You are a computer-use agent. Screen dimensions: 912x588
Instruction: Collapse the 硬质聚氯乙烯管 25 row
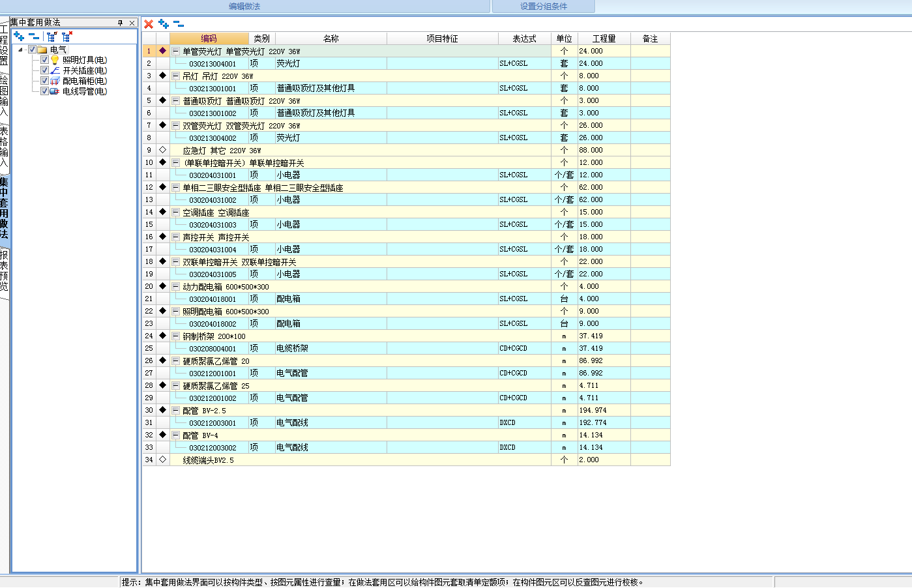(176, 385)
